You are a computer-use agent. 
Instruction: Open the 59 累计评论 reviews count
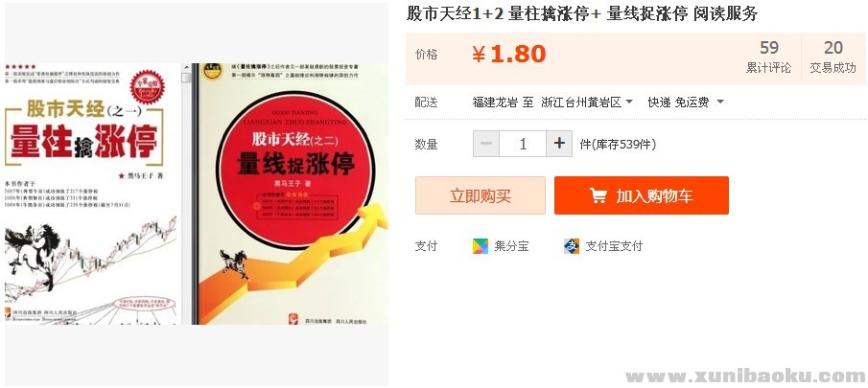click(769, 57)
